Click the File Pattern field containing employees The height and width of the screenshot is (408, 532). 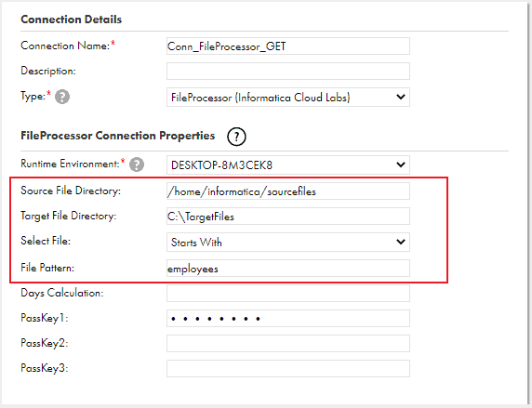point(288,269)
